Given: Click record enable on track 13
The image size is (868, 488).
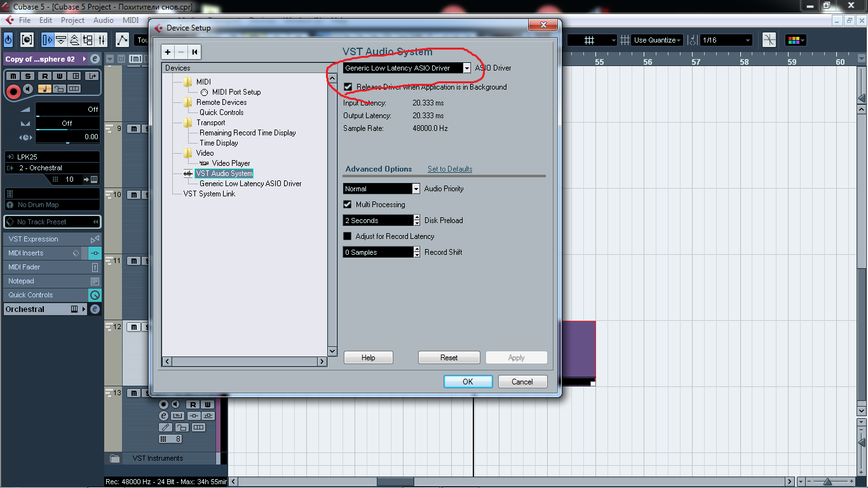Looking at the screenshot, I should (x=163, y=404).
